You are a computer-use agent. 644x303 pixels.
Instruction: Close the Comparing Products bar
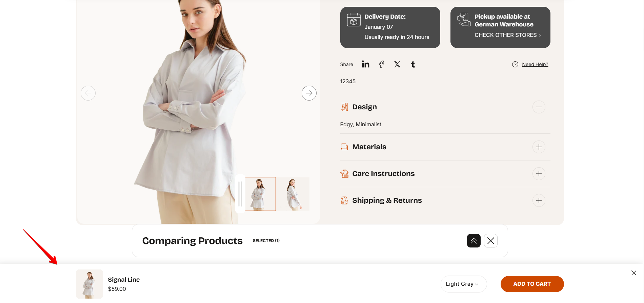click(x=491, y=241)
